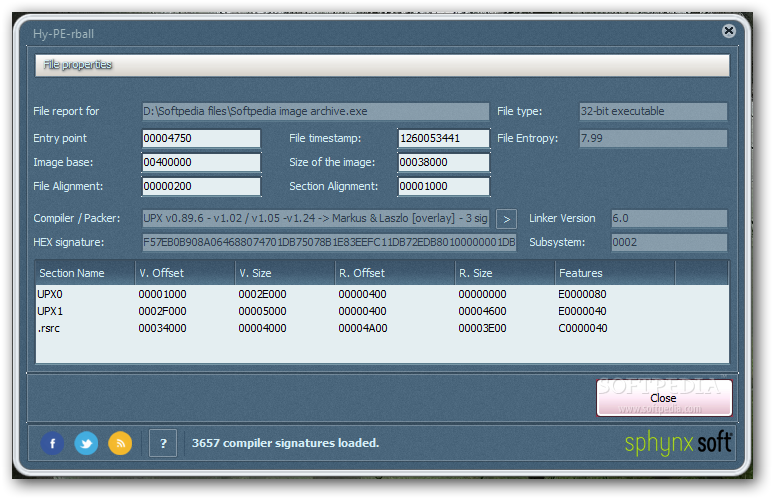Viewport: 773px width, 499px height.
Task: Click the Features value E0000040
Action: coord(582,311)
